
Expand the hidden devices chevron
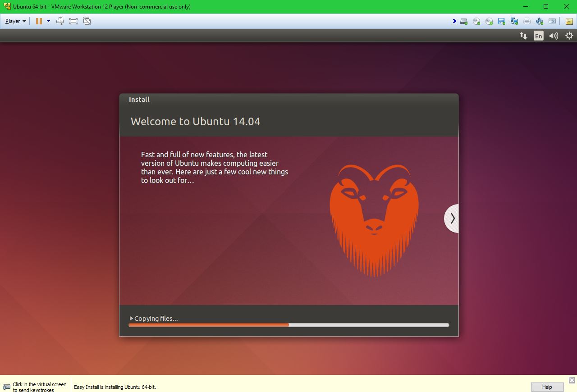[x=454, y=21]
